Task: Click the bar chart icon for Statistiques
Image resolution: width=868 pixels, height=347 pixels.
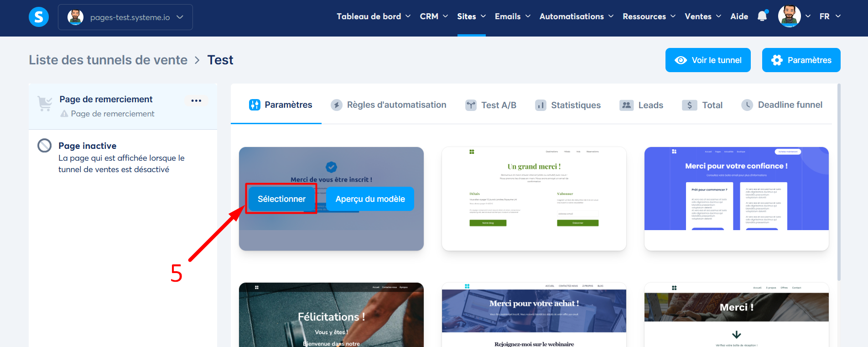Action: (541, 105)
